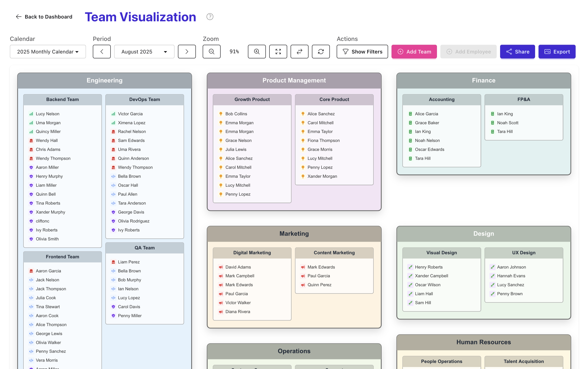This screenshot has width=588, height=369.
Task: Zoom in on the team visualization
Action: click(257, 52)
